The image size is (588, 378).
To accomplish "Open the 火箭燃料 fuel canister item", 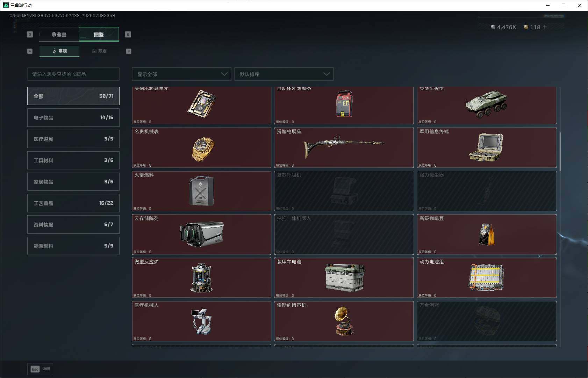I will [x=201, y=191].
